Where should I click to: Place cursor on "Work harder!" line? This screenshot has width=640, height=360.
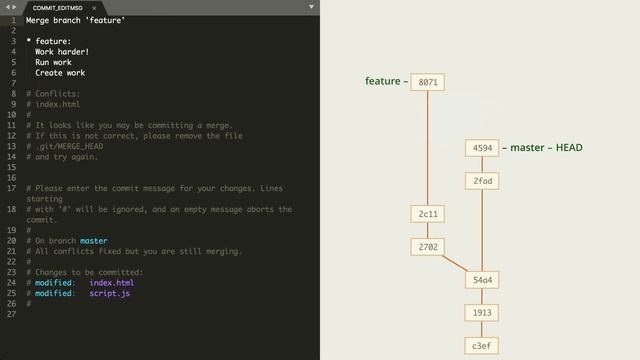click(62, 52)
